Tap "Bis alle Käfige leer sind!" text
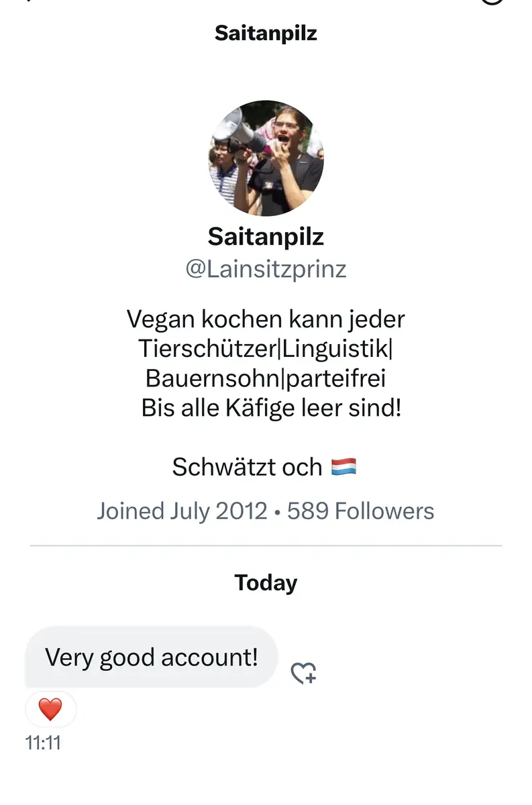 (x=271, y=408)
